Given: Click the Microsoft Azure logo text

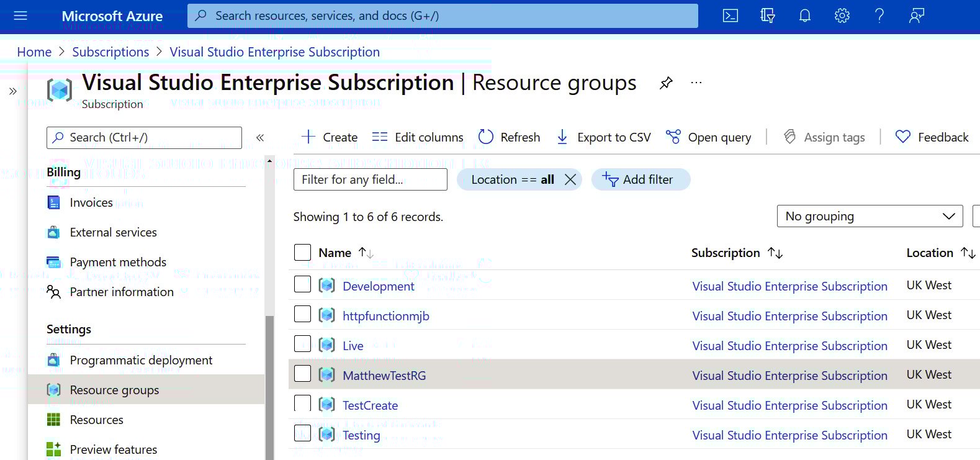Looking at the screenshot, I should (112, 16).
